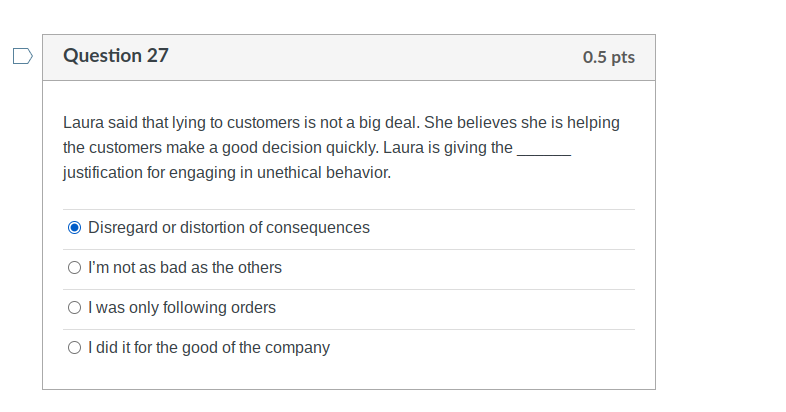Click the sentence starting "Laura said that lying"

pyautogui.click(x=243, y=122)
